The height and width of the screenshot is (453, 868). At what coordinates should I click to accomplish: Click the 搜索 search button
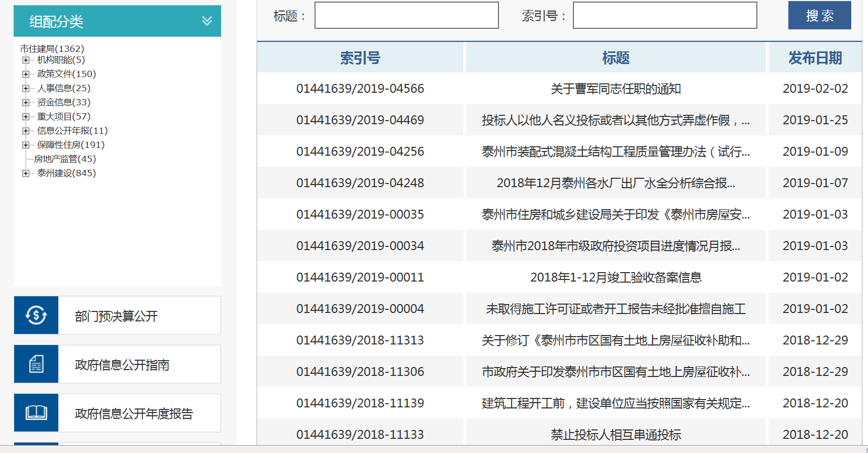819,16
